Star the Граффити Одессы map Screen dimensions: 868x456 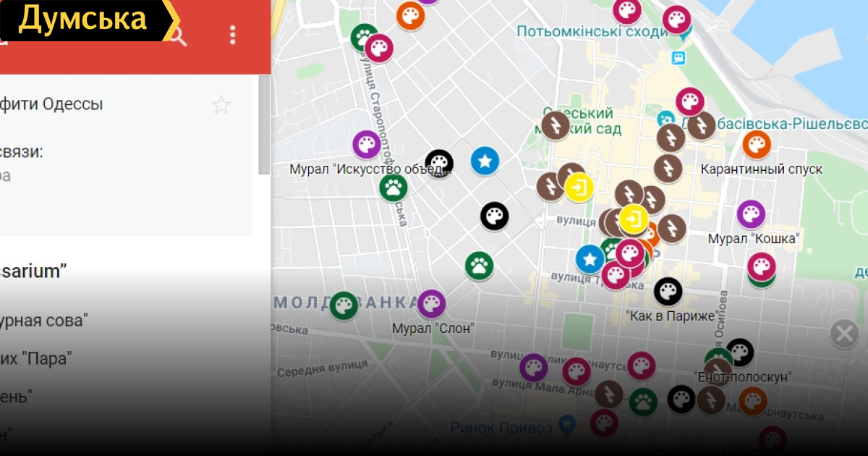221,105
